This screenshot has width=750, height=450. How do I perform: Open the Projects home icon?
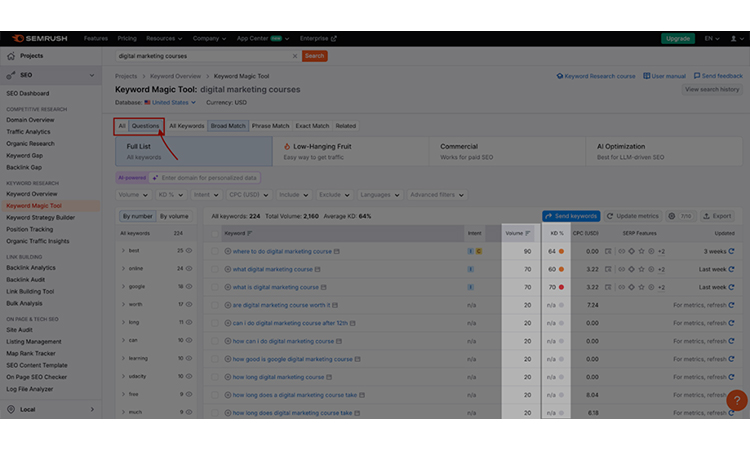pyautogui.click(x=11, y=56)
